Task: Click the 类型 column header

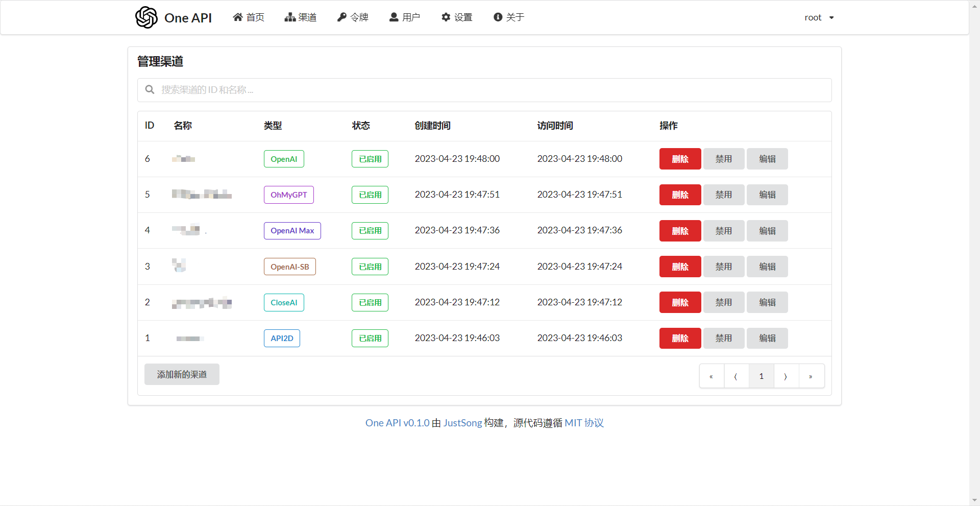Action: pyautogui.click(x=272, y=126)
